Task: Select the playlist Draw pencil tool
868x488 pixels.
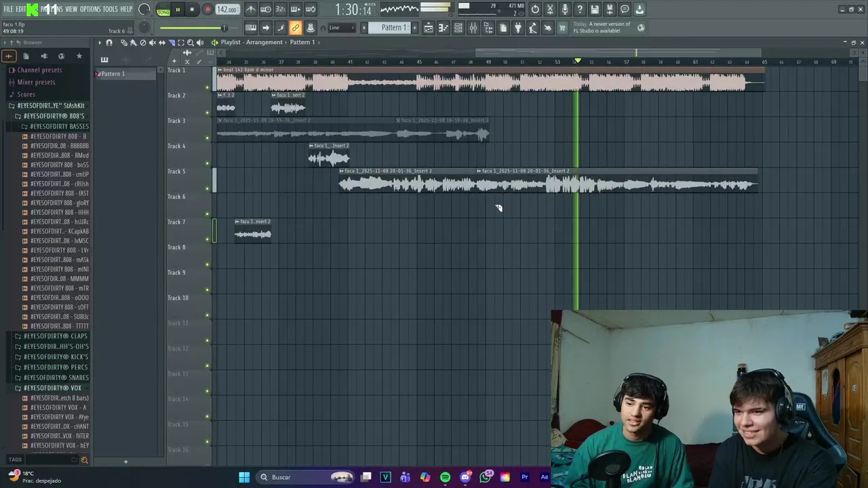Action: (124, 43)
